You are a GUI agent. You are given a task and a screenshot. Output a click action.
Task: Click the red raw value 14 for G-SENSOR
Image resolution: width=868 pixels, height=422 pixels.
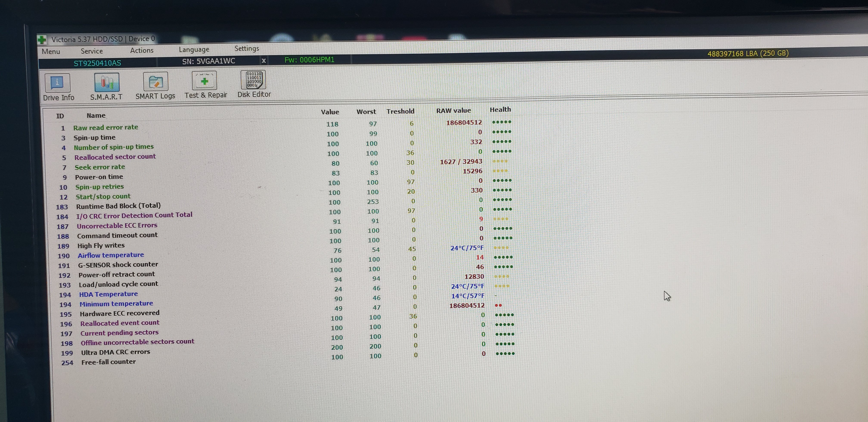coord(480,258)
